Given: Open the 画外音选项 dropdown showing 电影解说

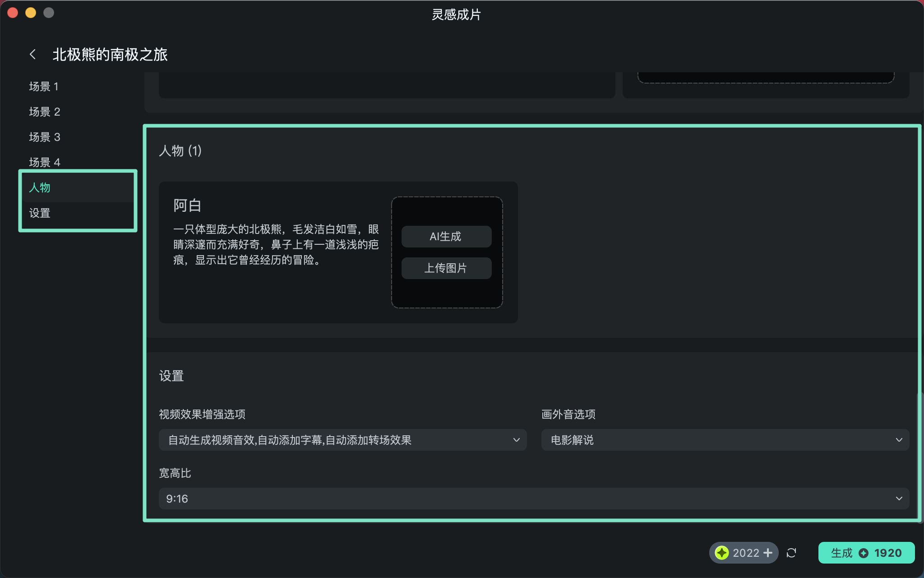Looking at the screenshot, I should (x=725, y=440).
